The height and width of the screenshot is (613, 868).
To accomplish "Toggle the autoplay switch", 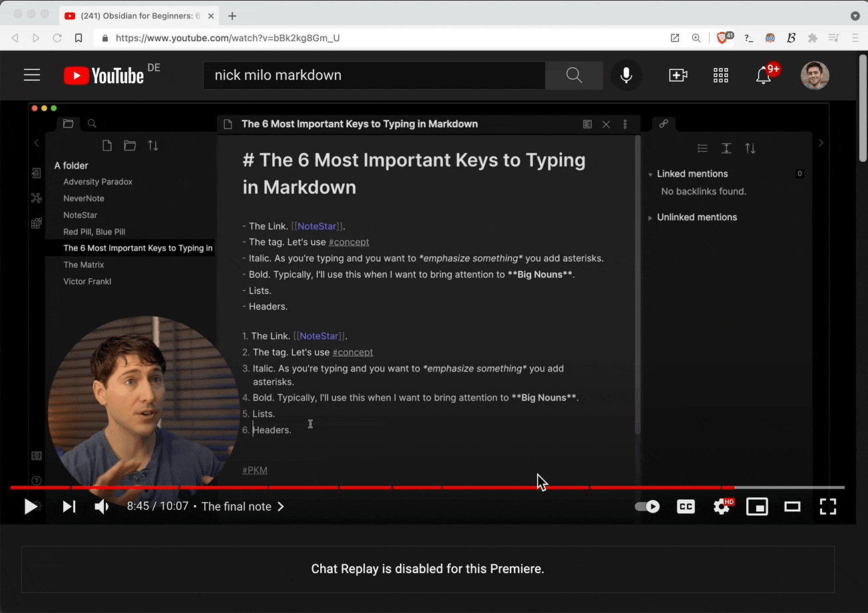I will [x=647, y=507].
